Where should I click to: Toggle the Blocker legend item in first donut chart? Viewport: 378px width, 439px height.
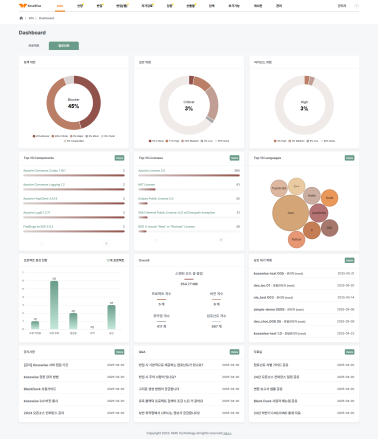point(41,136)
